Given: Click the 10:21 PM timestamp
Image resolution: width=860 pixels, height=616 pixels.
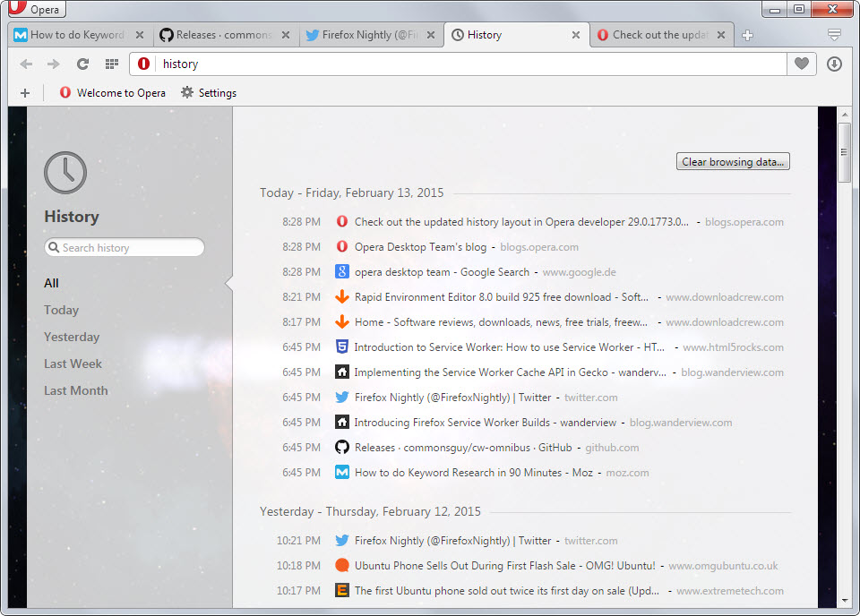Looking at the screenshot, I should click(x=298, y=541).
